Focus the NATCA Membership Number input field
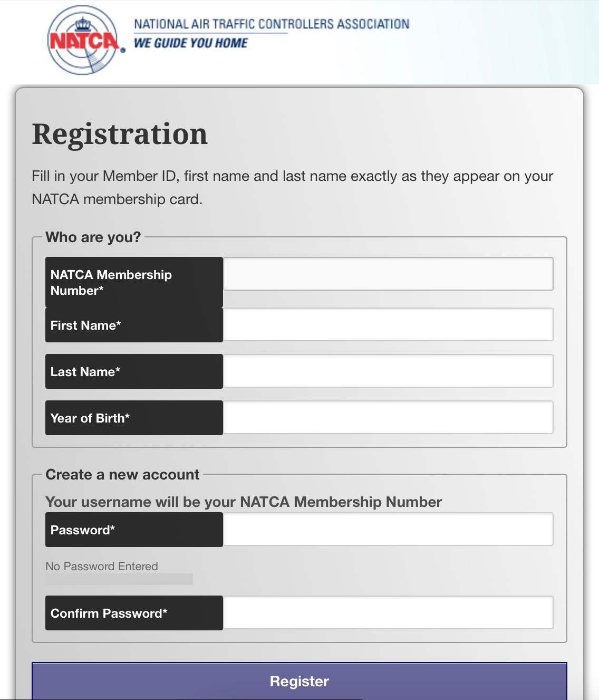 (388, 274)
